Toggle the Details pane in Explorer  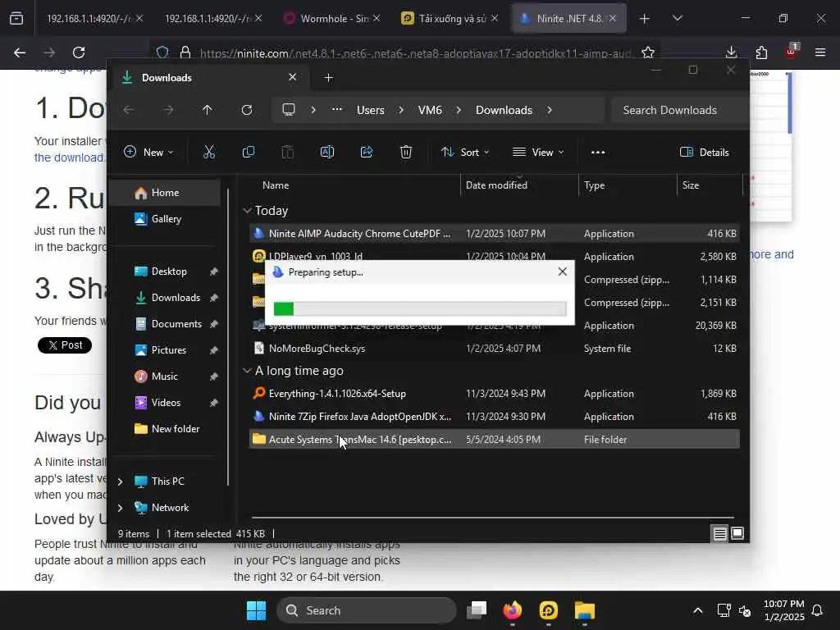point(705,152)
